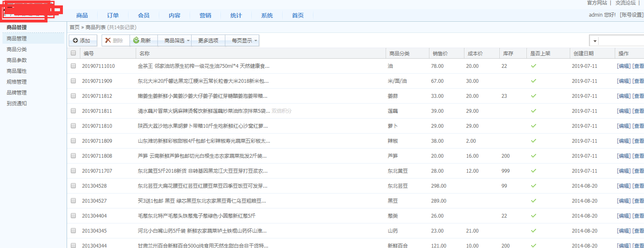Screen dimensions: 644x248
Task: Click the green checkmark in row 20190711707
Action: pyautogui.click(x=534, y=171)
